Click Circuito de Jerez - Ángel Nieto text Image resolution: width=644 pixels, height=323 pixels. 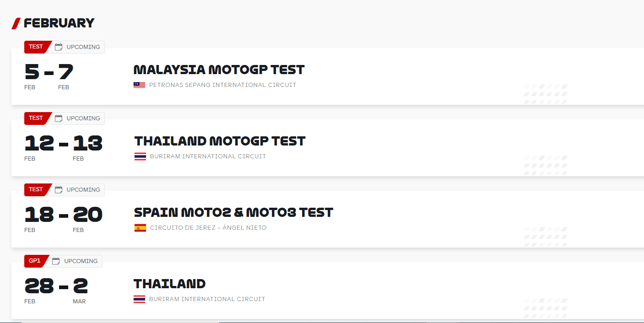pos(208,228)
